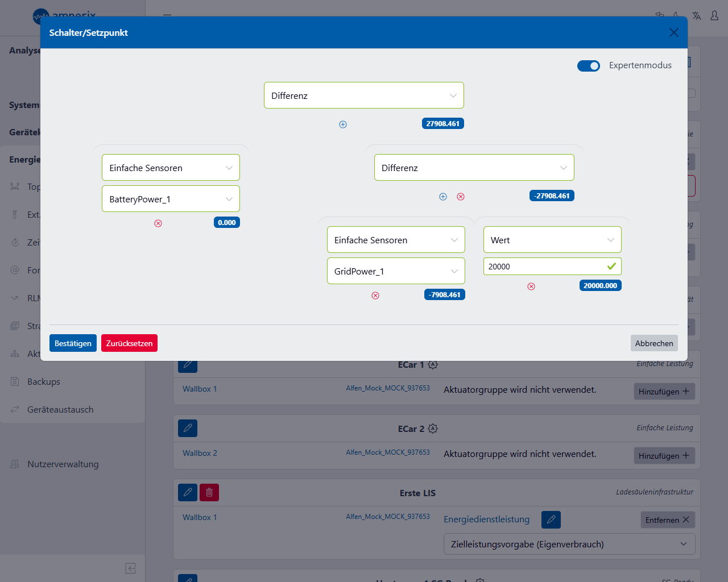Open the GridPower_1 sensor dropdown
This screenshot has height=582, width=728.
[396, 271]
